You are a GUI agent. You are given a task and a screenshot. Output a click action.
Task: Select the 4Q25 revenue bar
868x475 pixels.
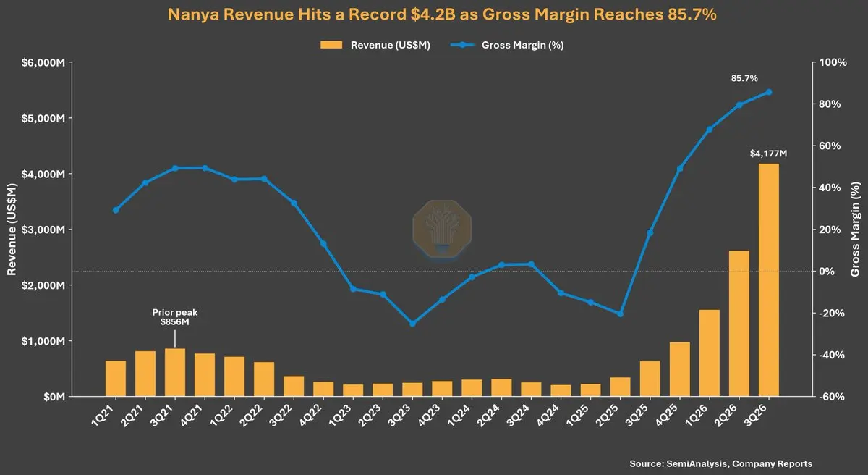pos(679,369)
